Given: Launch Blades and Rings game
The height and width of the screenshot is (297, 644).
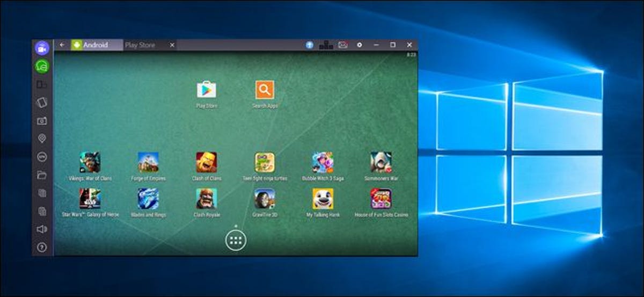Looking at the screenshot, I should pos(148,198).
